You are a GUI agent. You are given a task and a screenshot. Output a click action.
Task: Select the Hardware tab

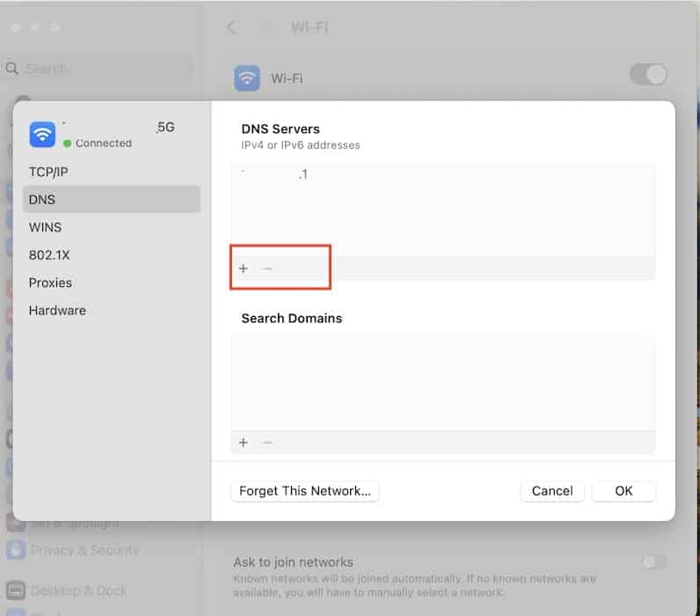(x=57, y=311)
